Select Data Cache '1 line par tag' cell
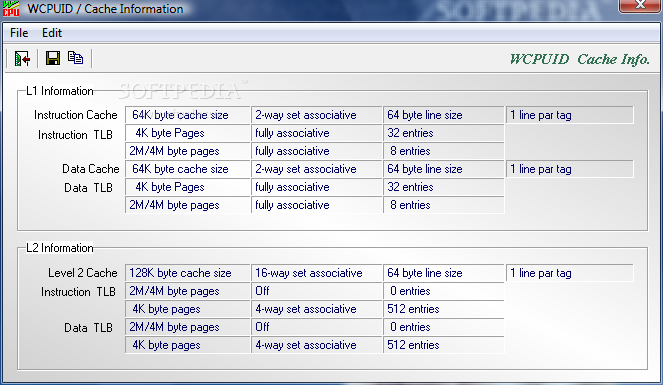663x385 pixels. click(x=570, y=169)
